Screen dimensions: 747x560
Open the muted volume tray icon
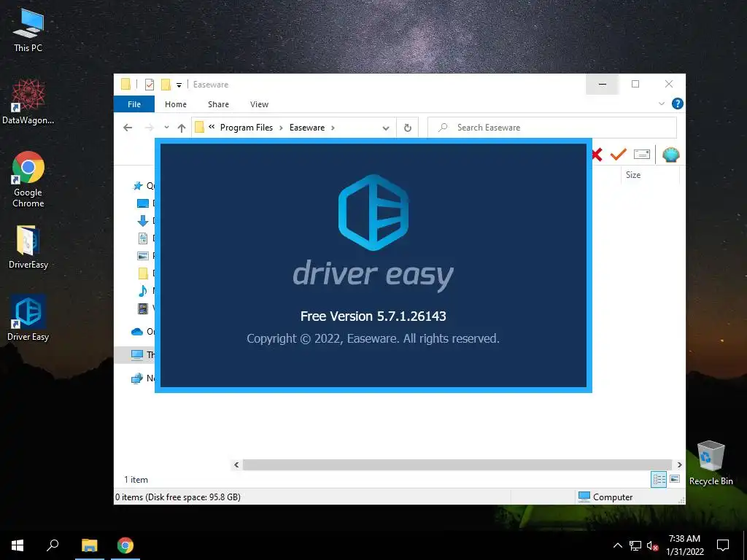(x=653, y=545)
